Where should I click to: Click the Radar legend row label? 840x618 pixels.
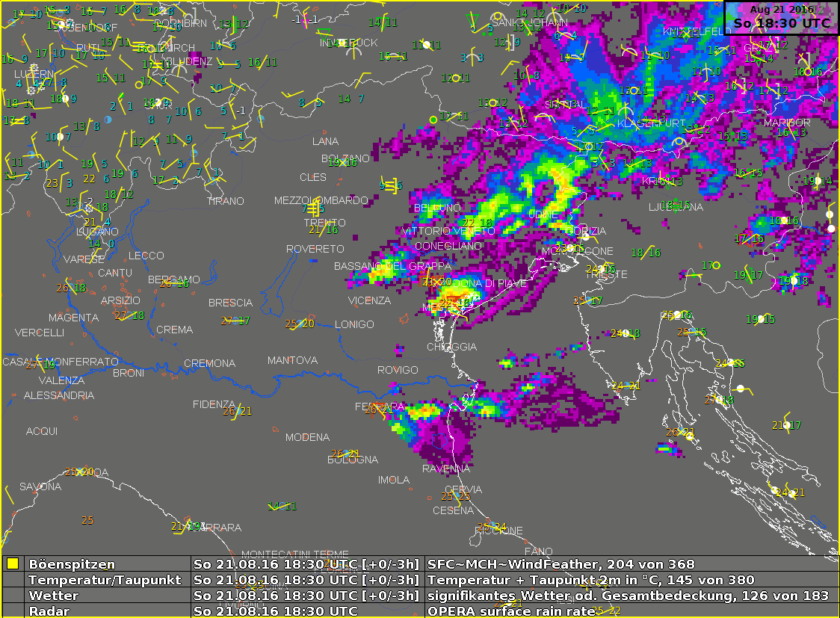[49, 611]
